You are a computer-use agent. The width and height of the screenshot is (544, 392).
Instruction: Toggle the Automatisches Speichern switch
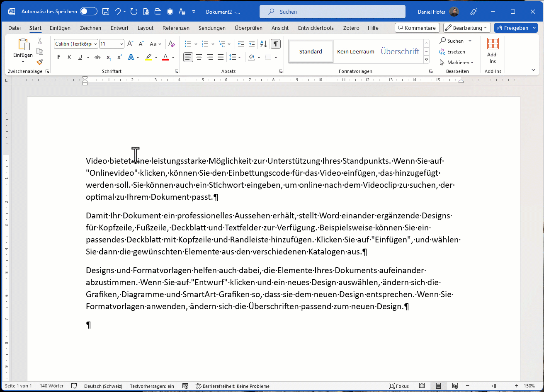tap(88, 12)
